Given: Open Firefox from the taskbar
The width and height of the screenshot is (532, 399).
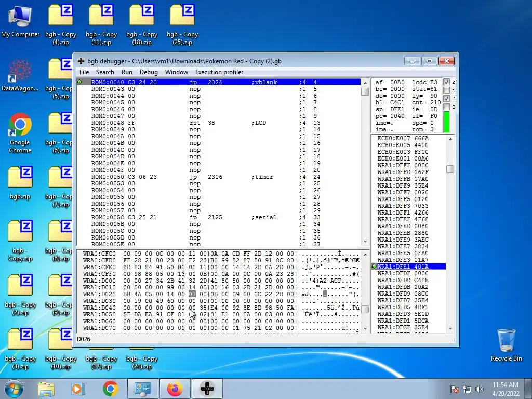Looking at the screenshot, I should click(x=175, y=389).
